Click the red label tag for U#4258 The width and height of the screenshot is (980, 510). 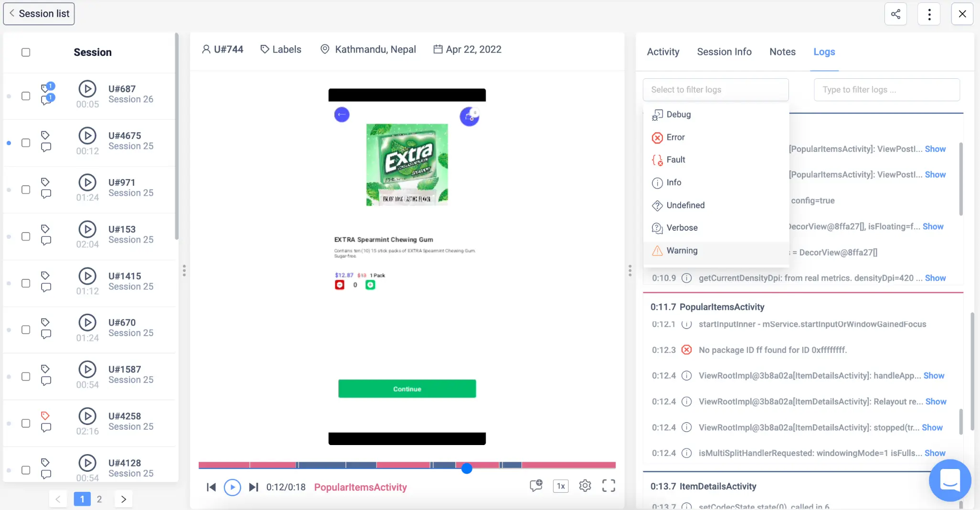(x=45, y=415)
